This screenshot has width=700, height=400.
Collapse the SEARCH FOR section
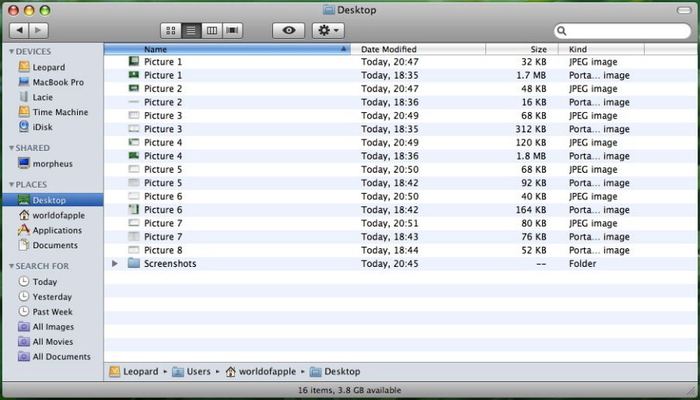point(12,267)
